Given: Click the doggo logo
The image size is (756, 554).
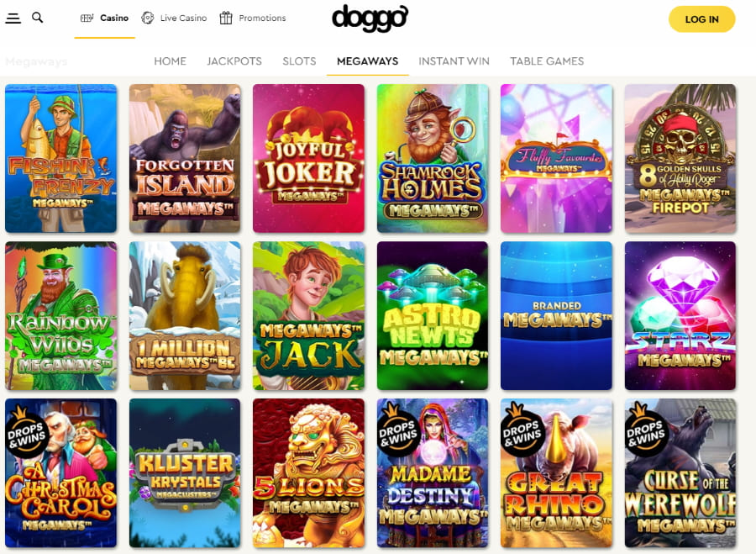Looking at the screenshot, I should click(370, 18).
